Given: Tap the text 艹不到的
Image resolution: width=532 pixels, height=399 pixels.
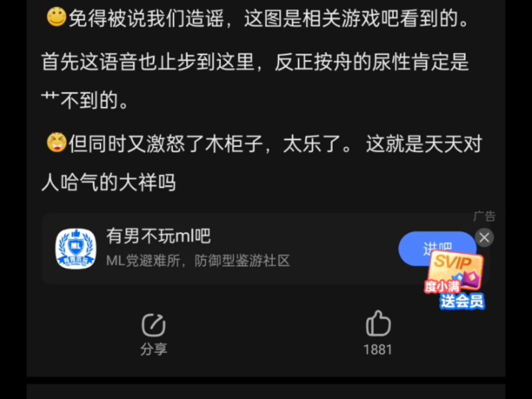Looking at the screenshot, I should (85, 100).
